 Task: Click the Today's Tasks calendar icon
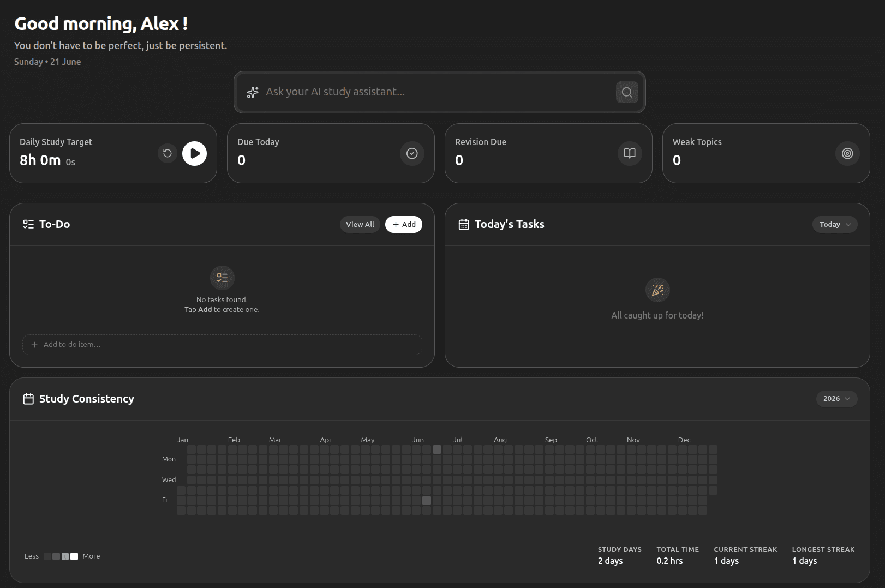click(464, 224)
